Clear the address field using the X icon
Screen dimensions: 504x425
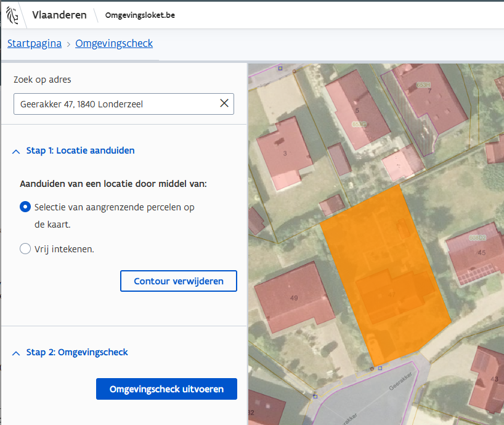tap(224, 104)
